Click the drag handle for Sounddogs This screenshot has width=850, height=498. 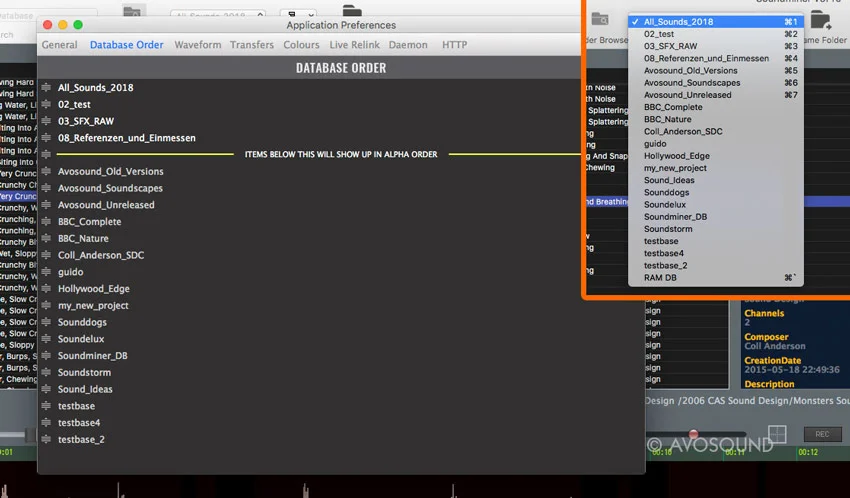(46, 322)
